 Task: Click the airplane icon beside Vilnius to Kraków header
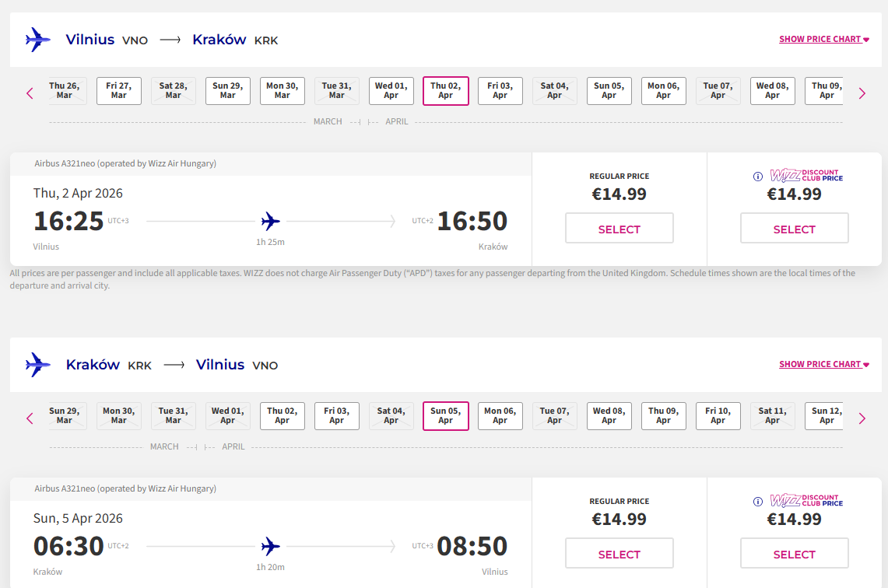[37, 40]
